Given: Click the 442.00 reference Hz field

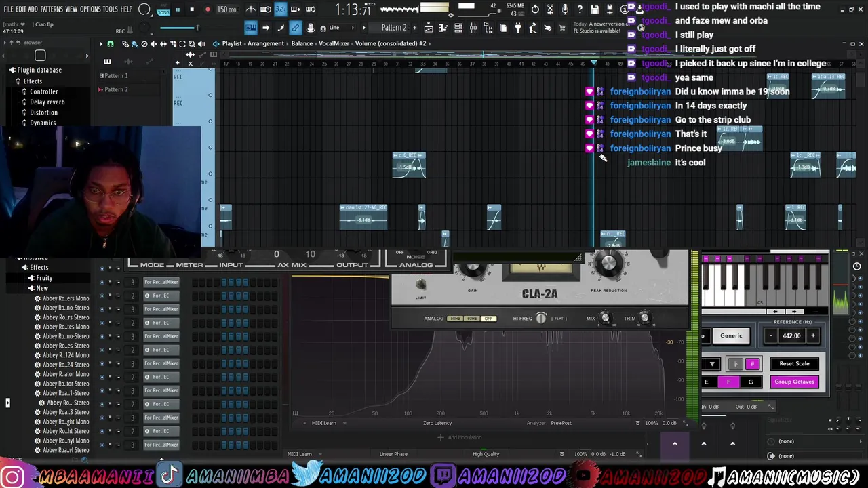Looking at the screenshot, I should 791,335.
